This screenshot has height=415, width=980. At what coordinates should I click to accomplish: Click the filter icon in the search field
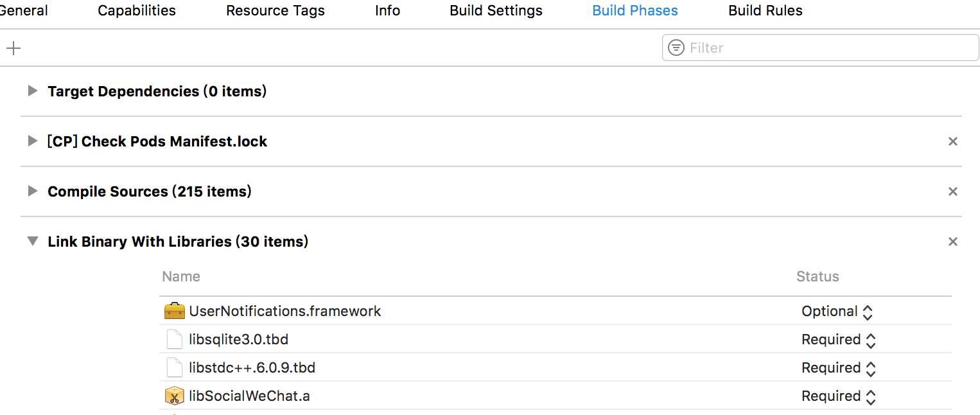pyautogui.click(x=676, y=48)
